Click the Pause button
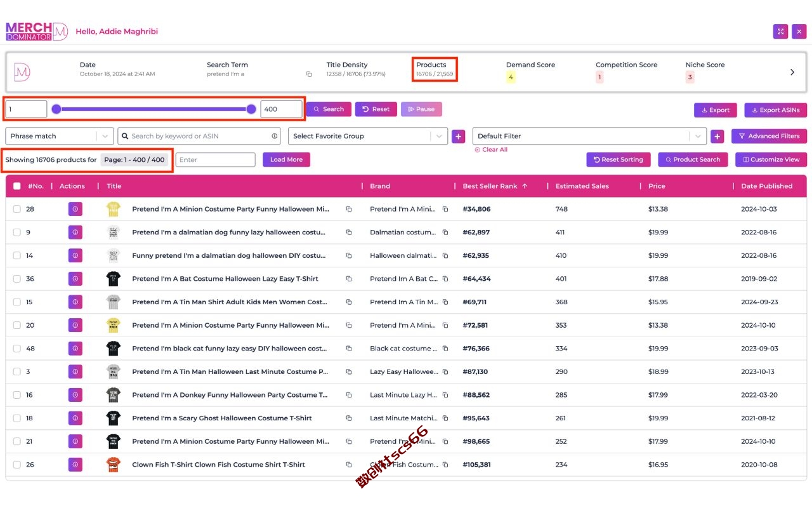812x508 pixels. 421,109
